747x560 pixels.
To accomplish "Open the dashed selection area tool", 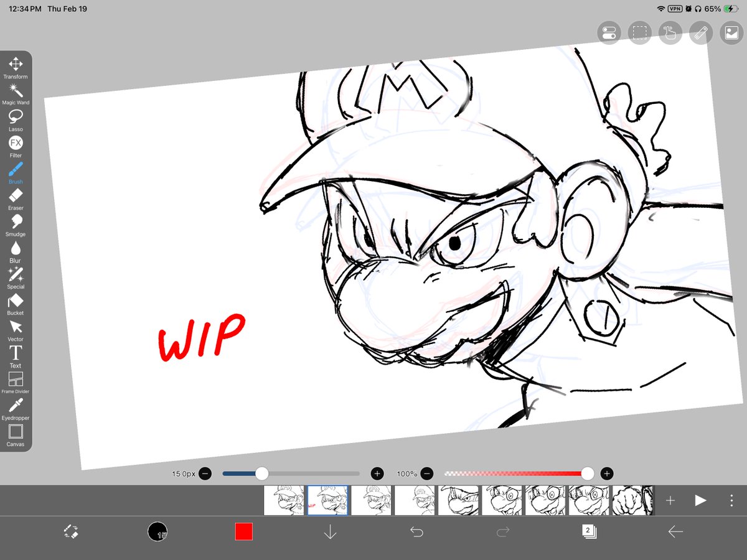I will 639,33.
